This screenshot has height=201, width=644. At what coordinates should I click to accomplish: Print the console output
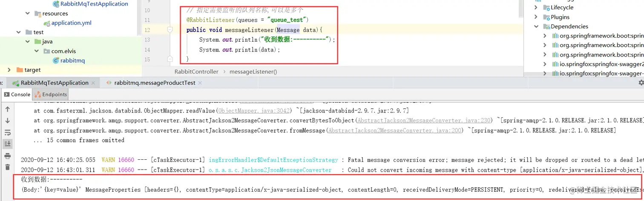pos(7,156)
